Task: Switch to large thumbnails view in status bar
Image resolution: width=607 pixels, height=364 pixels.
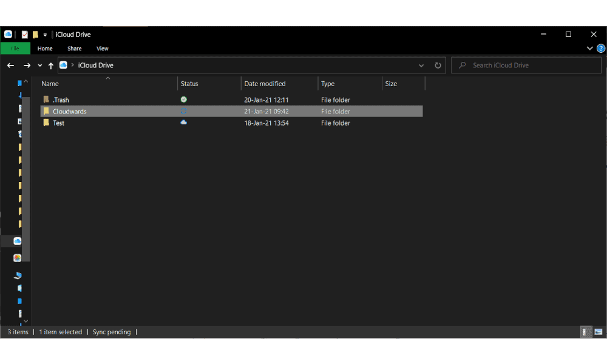Action: tap(597, 332)
